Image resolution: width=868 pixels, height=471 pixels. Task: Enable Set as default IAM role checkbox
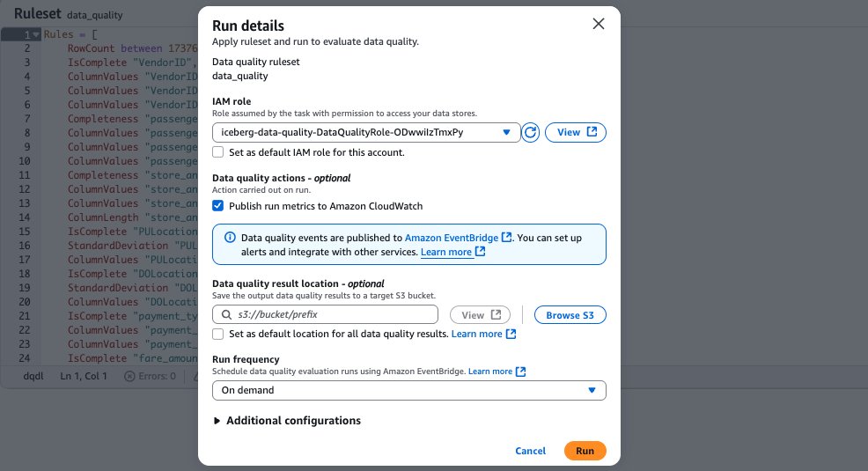[218, 152]
